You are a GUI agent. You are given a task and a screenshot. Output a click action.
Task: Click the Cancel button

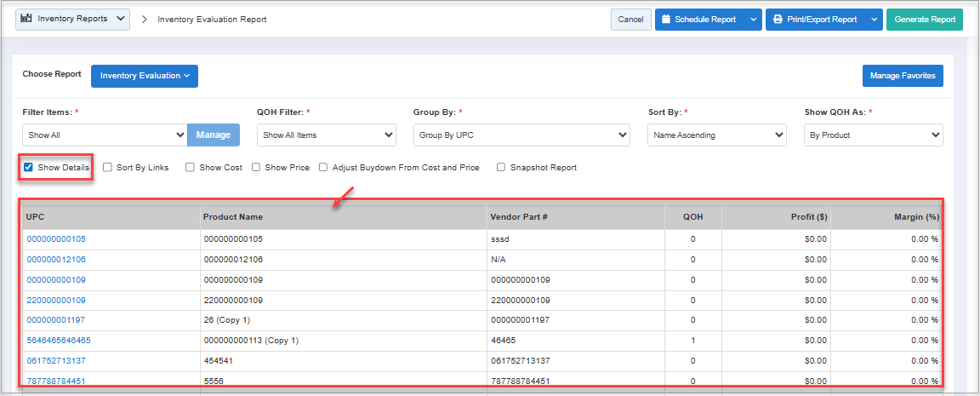(630, 20)
